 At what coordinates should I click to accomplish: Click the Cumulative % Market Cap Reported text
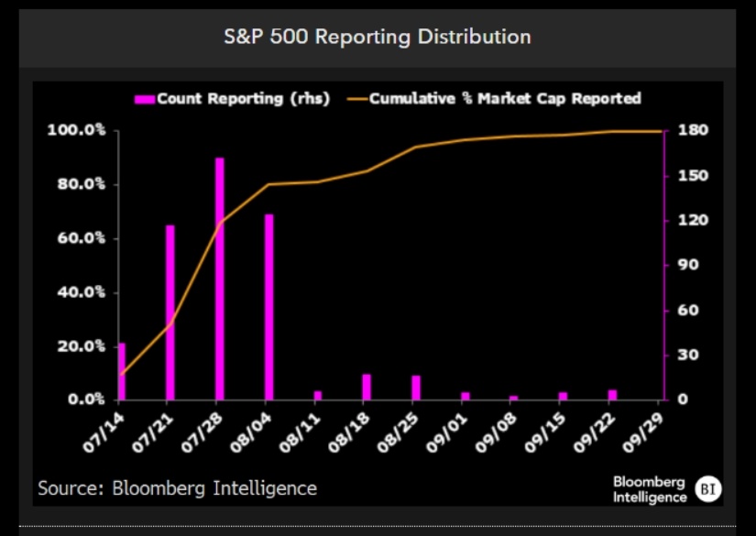click(x=505, y=99)
